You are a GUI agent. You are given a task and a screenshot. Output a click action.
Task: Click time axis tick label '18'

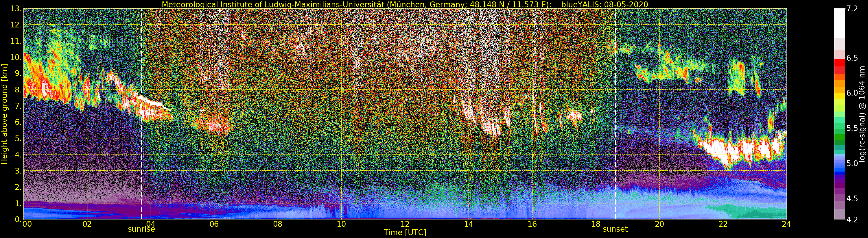pyautogui.click(x=596, y=224)
